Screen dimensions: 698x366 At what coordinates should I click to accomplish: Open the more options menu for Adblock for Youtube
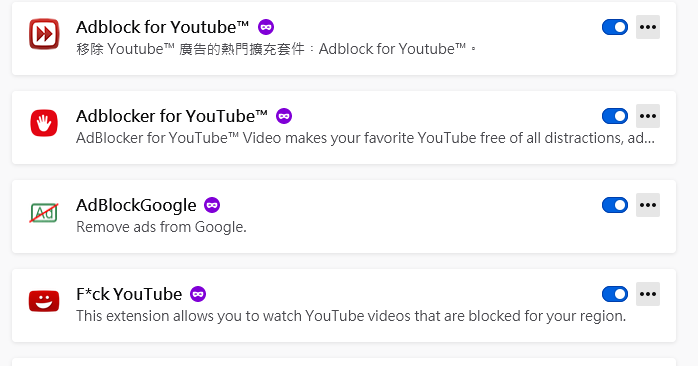(x=648, y=27)
